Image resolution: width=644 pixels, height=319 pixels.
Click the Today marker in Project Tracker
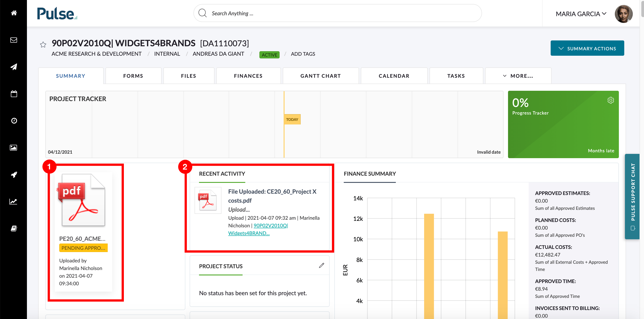coord(292,119)
